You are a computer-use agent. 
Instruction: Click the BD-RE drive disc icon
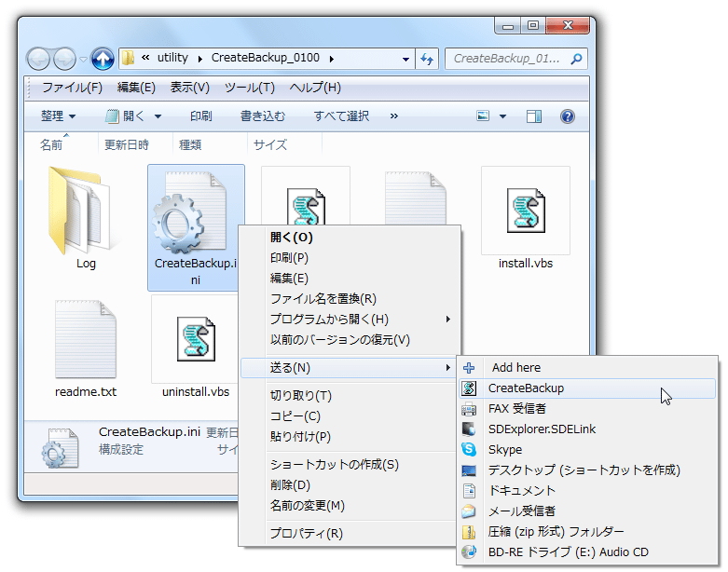(469, 552)
